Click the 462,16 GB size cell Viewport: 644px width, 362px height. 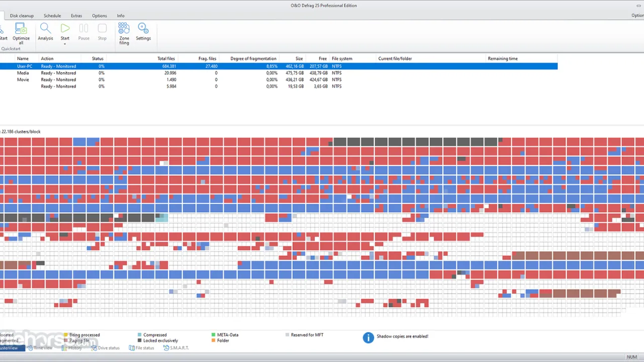295,66
